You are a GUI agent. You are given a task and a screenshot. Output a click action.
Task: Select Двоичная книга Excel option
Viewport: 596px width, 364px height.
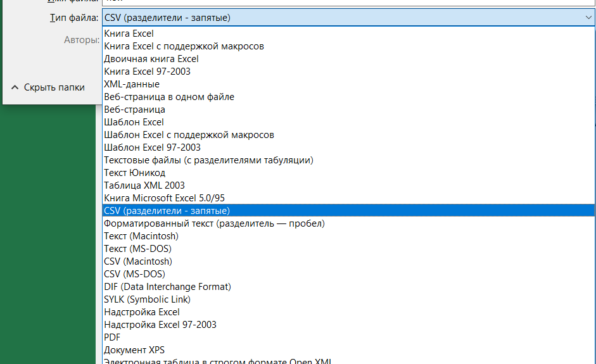pos(348,59)
